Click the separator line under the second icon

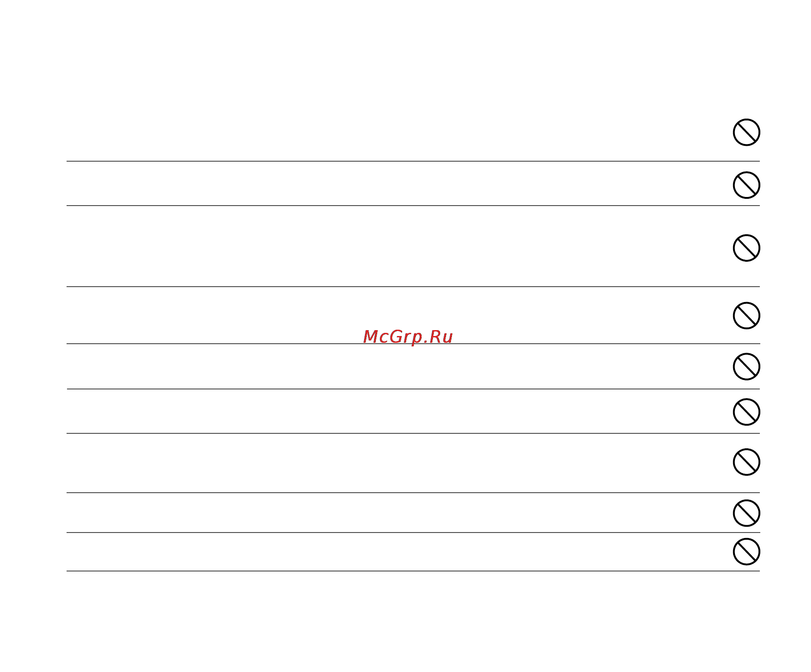click(x=413, y=206)
